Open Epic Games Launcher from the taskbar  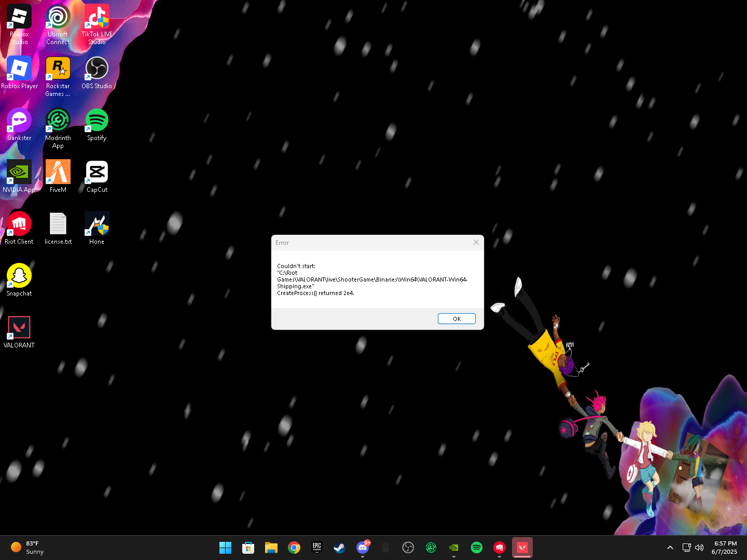click(317, 548)
